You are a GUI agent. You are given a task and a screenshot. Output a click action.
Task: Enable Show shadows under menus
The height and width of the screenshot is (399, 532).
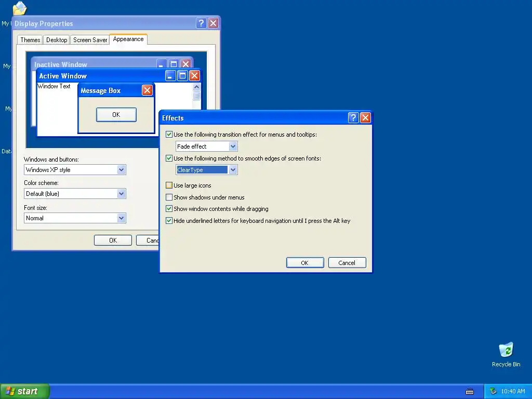[169, 197]
